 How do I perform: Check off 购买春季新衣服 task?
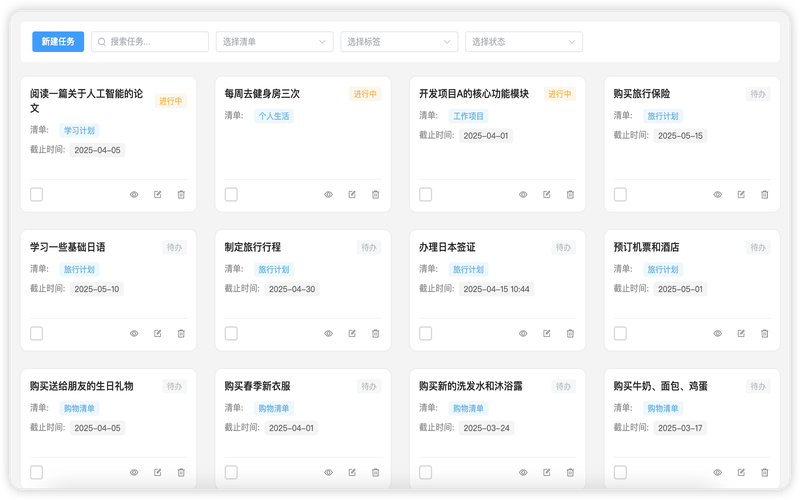pyautogui.click(x=231, y=472)
